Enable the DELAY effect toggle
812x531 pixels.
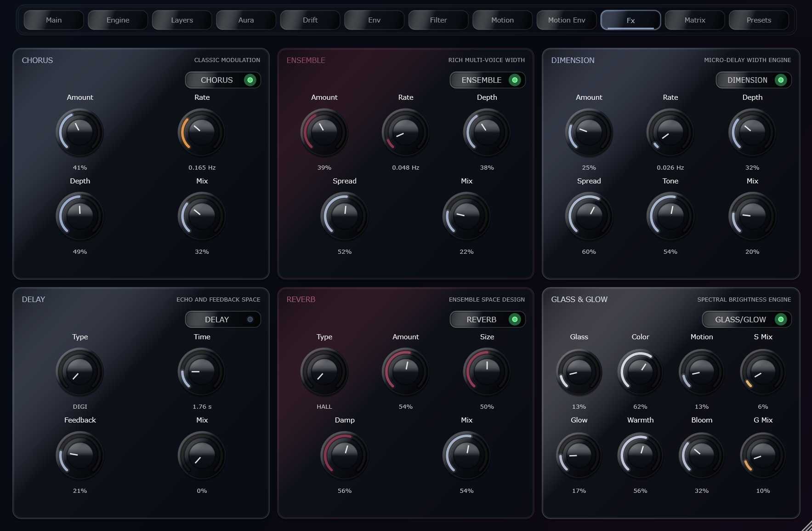(223, 320)
